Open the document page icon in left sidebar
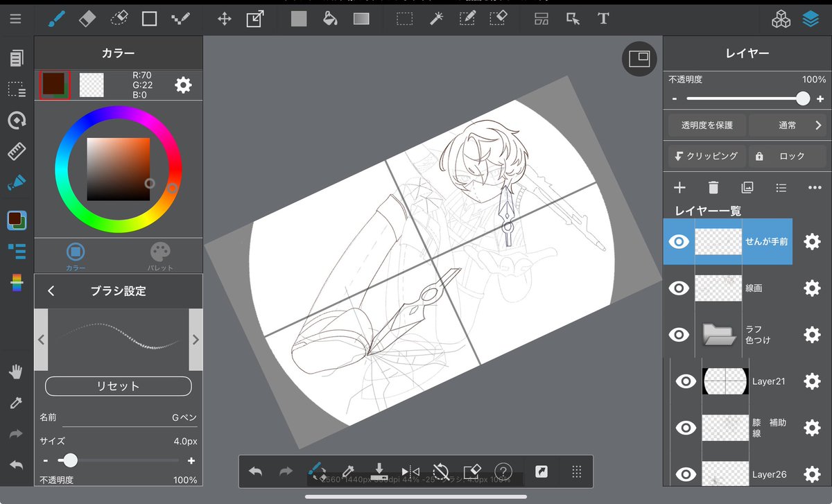 tap(17, 58)
